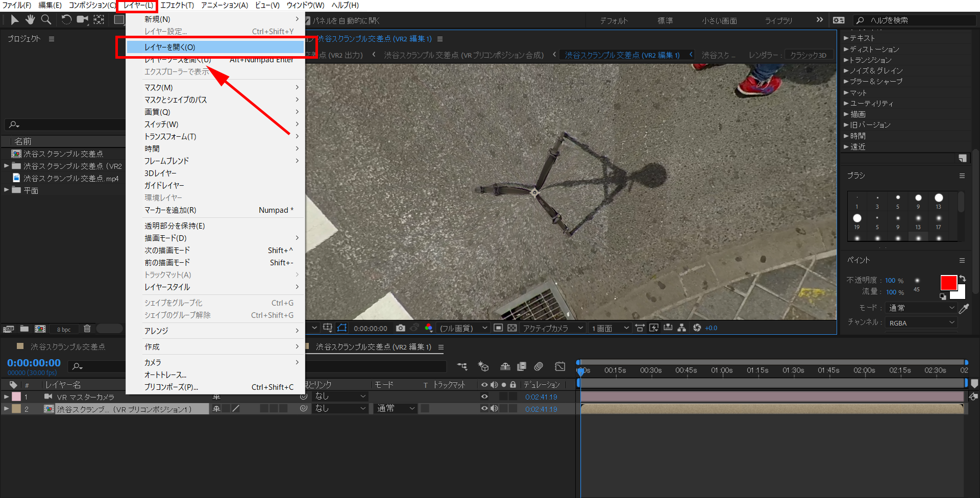Screen dimensions: 980x498
Task: Expand VR マスターカメラ layer properties
Action: tap(7, 396)
